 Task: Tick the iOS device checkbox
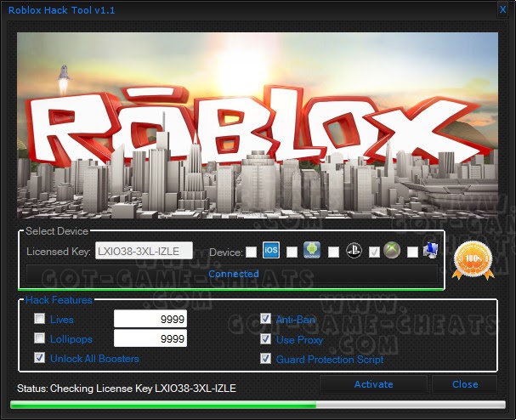pos(252,253)
